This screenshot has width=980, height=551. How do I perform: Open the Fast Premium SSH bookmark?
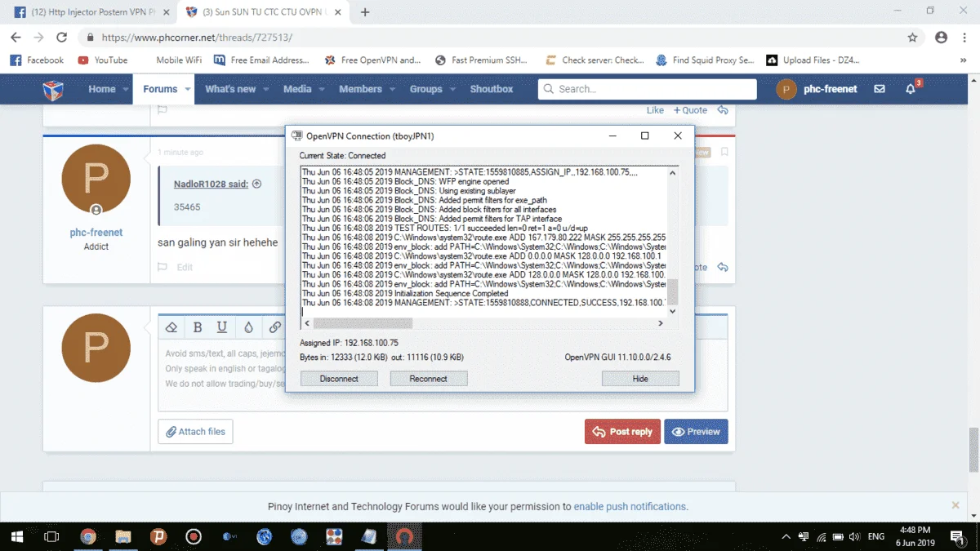tap(481, 60)
